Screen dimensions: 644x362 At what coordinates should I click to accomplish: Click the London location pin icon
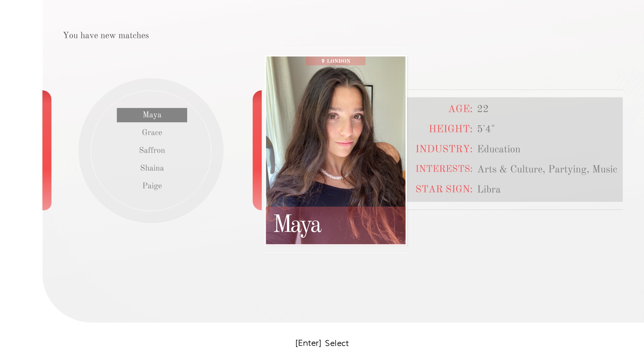[x=323, y=61]
